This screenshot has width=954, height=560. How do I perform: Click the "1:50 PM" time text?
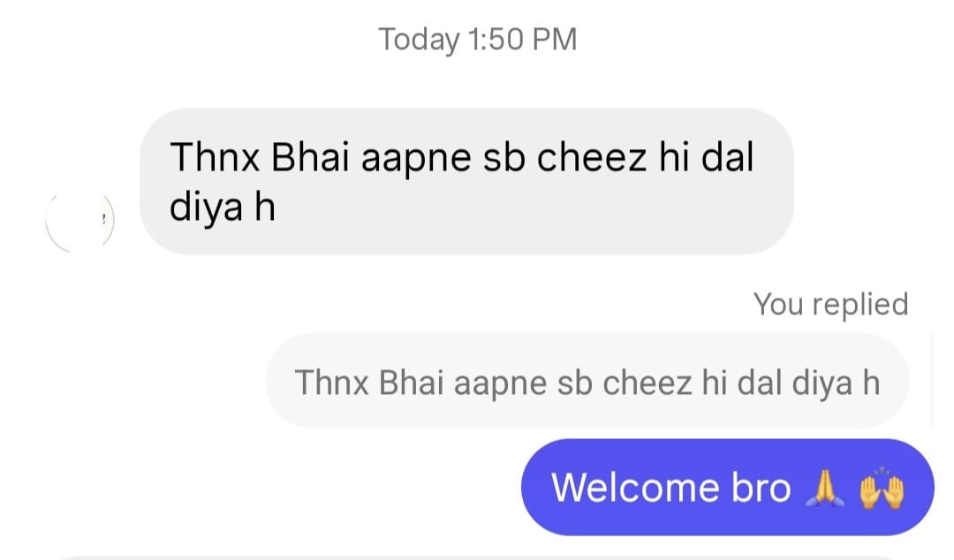(523, 40)
